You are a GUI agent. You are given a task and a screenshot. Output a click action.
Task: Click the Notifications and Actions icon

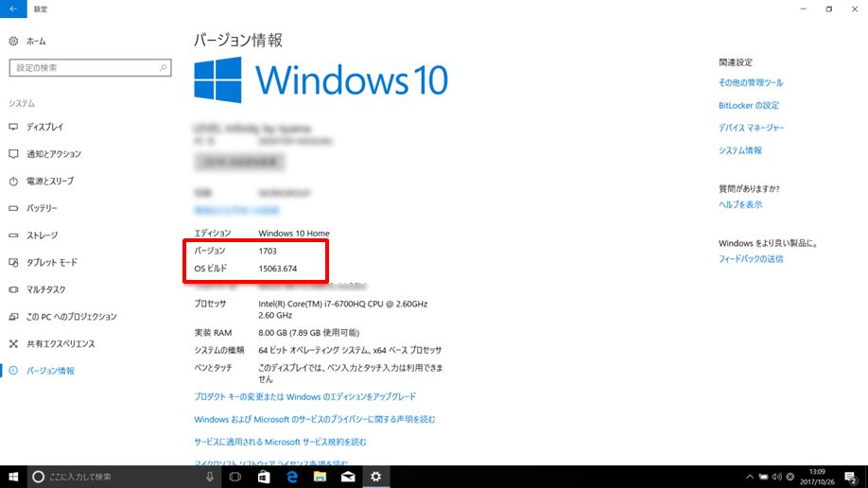13,154
